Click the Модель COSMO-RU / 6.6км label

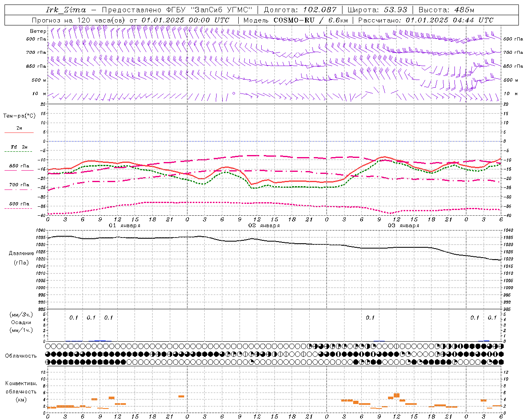(x=296, y=20)
